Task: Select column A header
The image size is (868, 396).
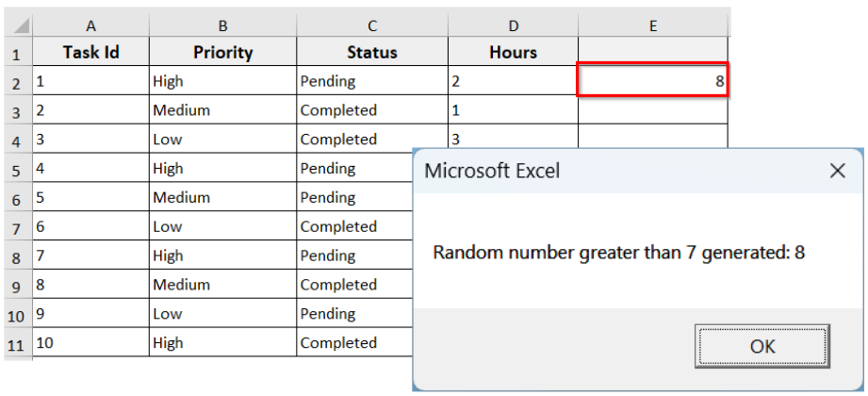Action: (90, 25)
